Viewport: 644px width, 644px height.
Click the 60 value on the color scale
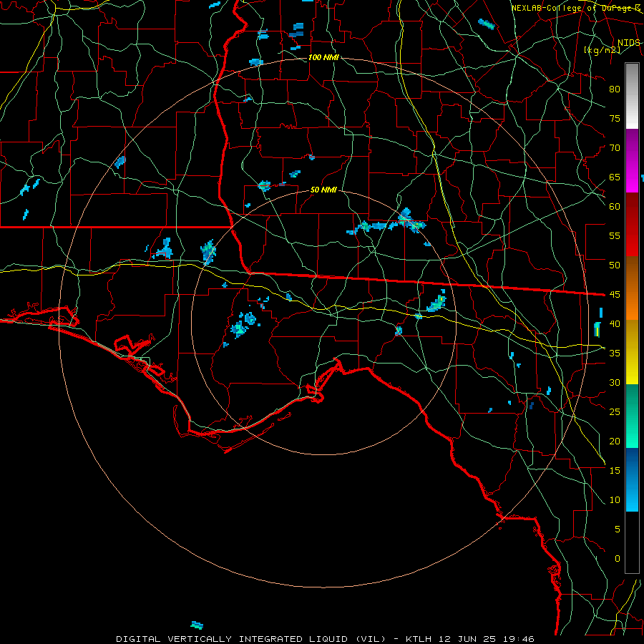615,207
